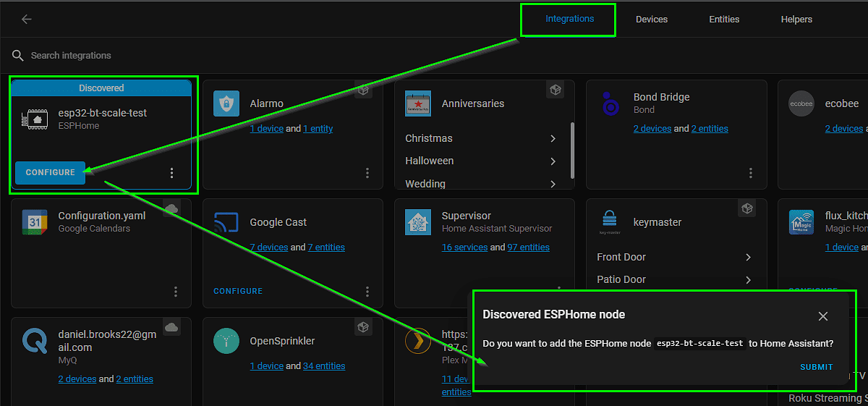Open ecobee's 2 devices link
The image size is (868, 406).
[844, 129]
